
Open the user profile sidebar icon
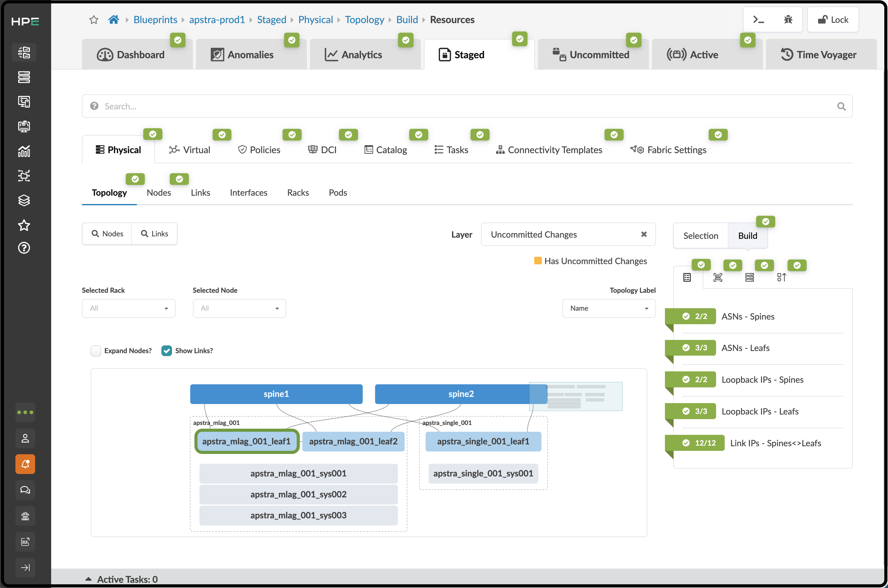(x=25, y=438)
